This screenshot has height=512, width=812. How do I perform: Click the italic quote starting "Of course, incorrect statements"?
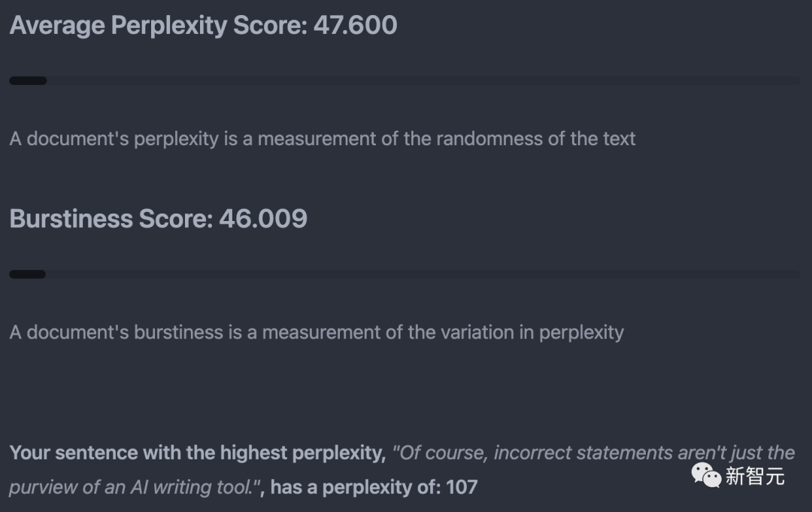(x=594, y=453)
